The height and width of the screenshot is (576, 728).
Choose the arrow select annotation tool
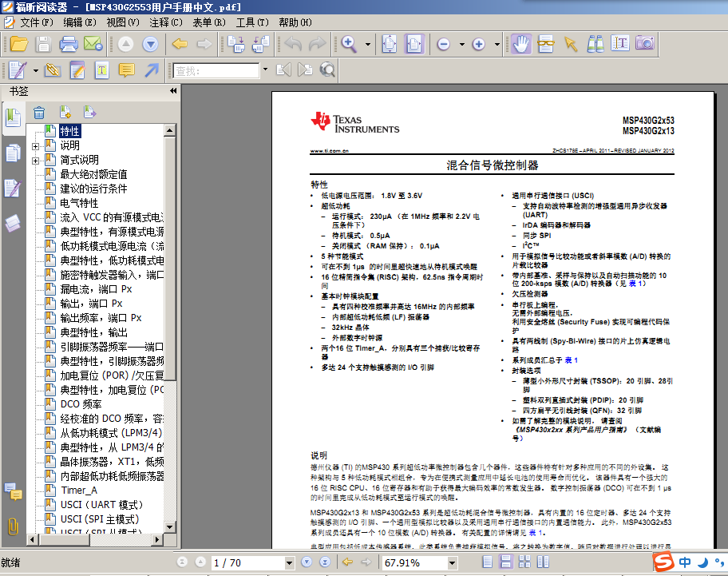coord(571,44)
